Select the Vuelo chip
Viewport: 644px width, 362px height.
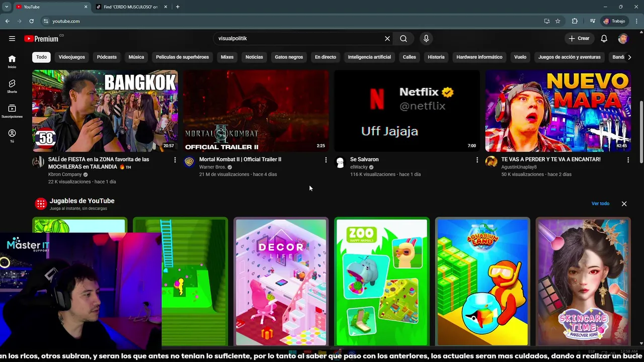coord(520,57)
